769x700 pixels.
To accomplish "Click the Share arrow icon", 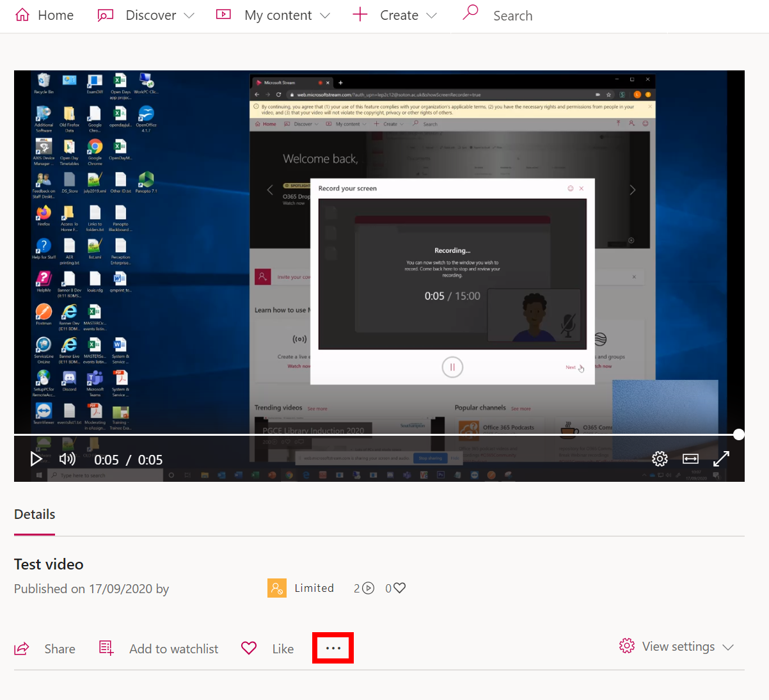I will [22, 649].
